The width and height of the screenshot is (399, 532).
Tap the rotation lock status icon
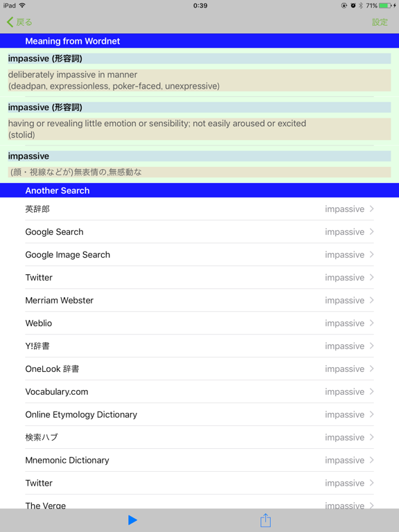point(344,6)
